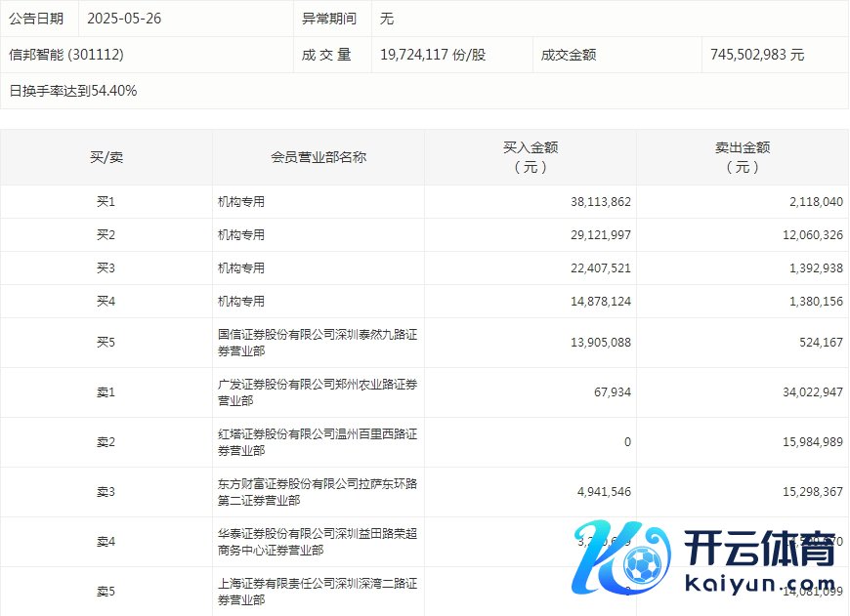The width and height of the screenshot is (850, 616).
Task: Select the date value 2025-05-26
Action: [x=124, y=19]
